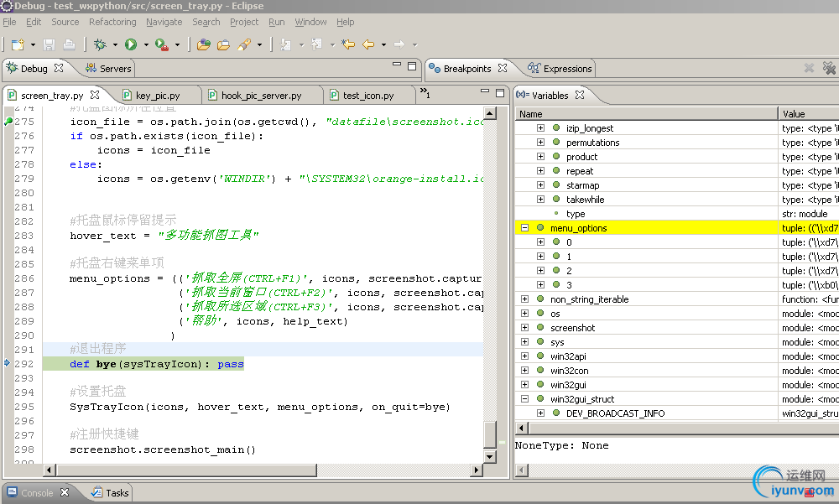Go to Last Edit Location
This screenshot has height=504, width=839.
[x=348, y=44]
